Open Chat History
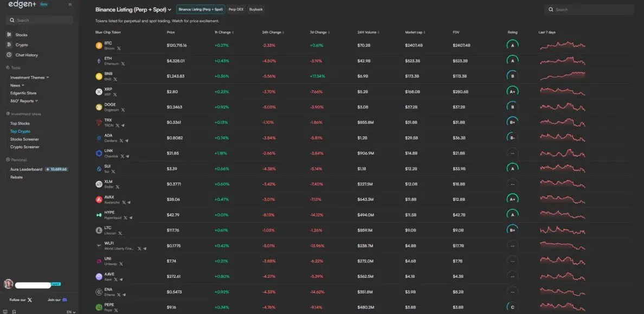Viewport: 644px width, 314px height. click(x=27, y=55)
